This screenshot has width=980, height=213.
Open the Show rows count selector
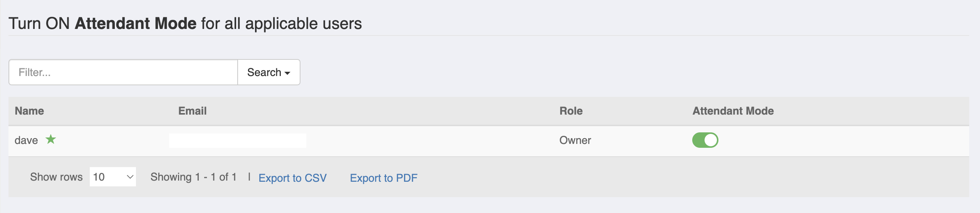coord(113,177)
